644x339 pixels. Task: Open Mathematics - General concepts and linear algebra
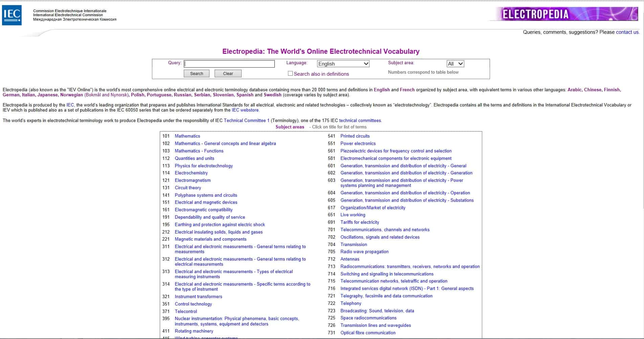[x=225, y=143]
